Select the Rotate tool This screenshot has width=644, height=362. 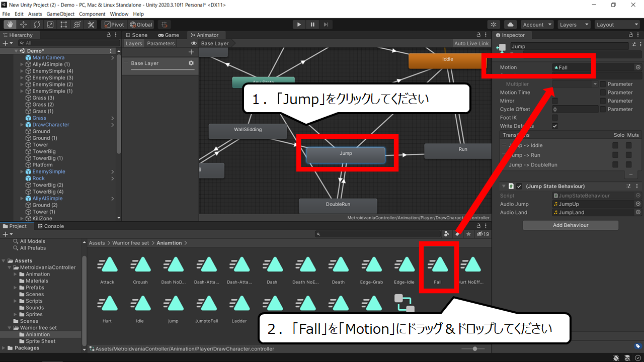tap(37, 25)
